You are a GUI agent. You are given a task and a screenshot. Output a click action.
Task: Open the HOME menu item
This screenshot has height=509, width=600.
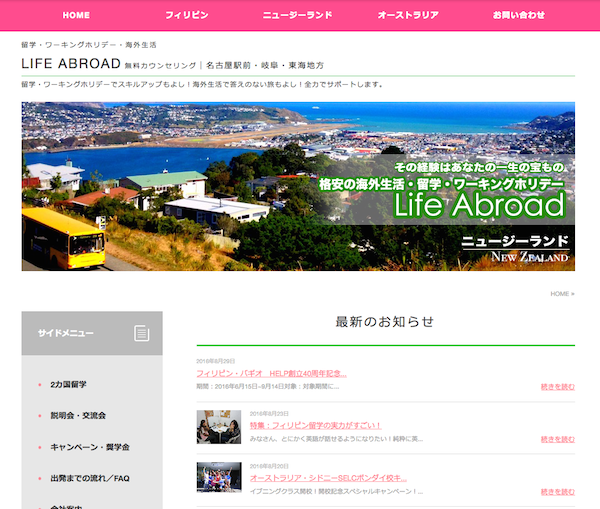(76, 15)
